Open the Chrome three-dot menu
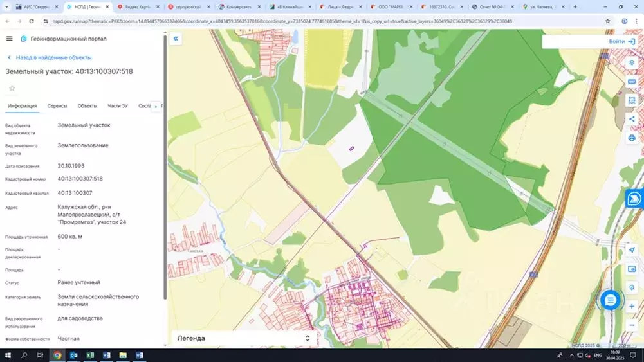Image resolution: width=644 pixels, height=362 pixels. [x=637, y=21]
